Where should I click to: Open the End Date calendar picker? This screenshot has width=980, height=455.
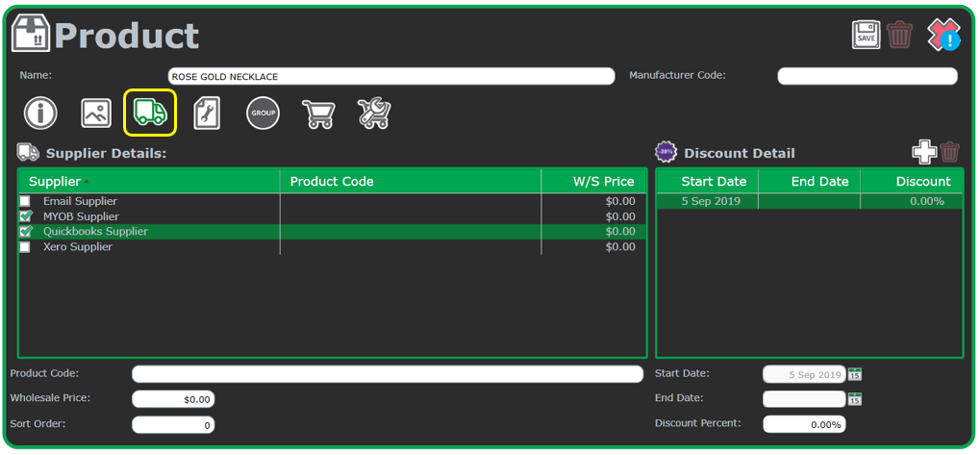click(854, 399)
